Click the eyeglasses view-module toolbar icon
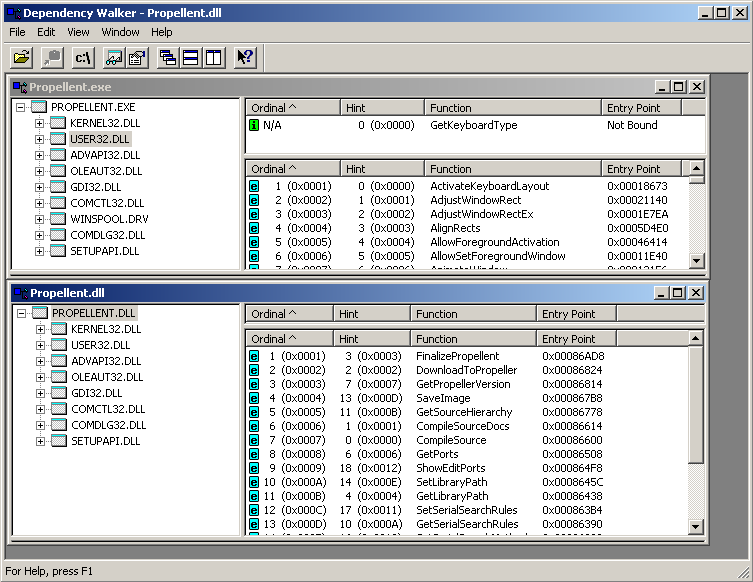 (114, 58)
